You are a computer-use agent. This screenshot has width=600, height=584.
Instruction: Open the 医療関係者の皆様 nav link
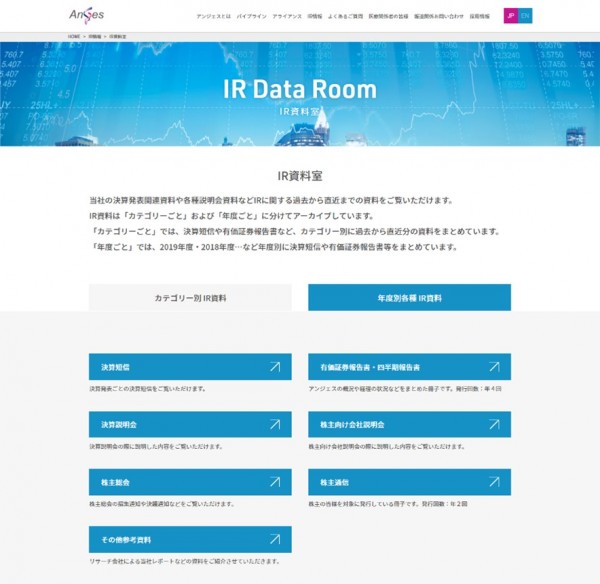(x=390, y=17)
